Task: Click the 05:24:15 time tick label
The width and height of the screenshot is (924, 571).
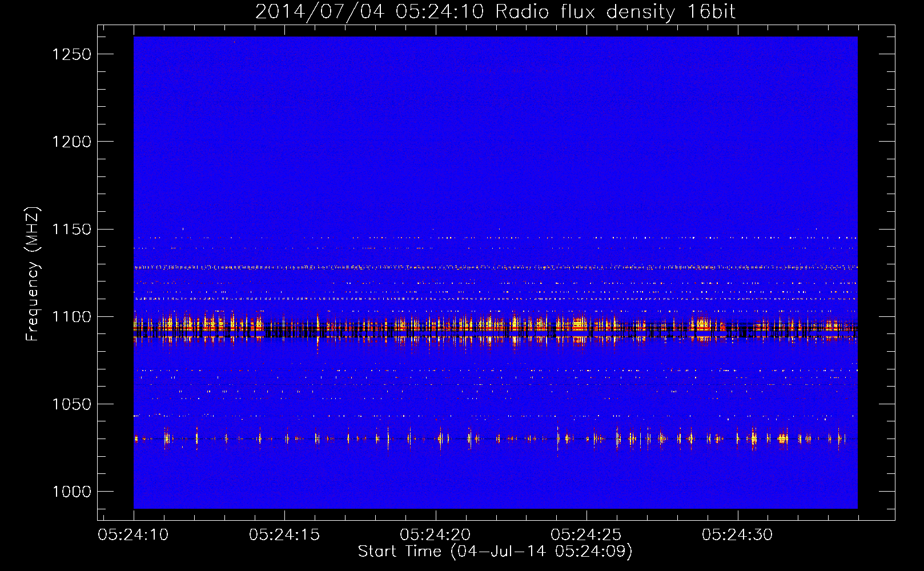Action: (284, 535)
